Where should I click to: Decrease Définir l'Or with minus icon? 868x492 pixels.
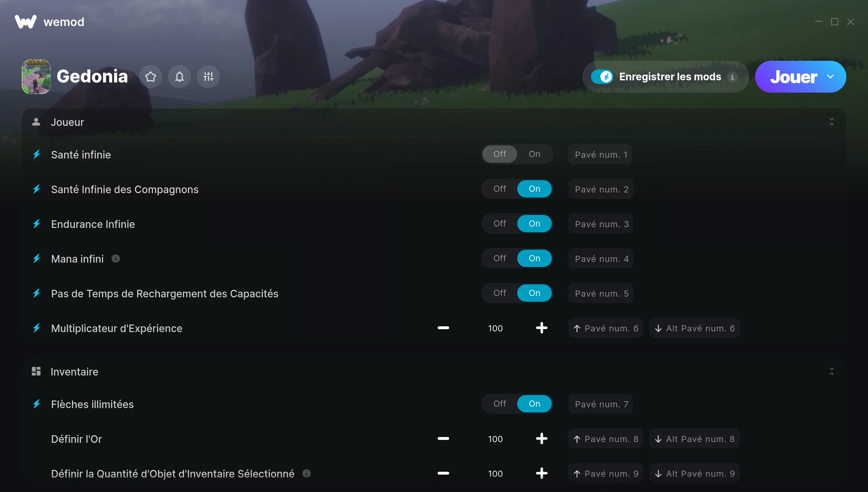pos(443,439)
